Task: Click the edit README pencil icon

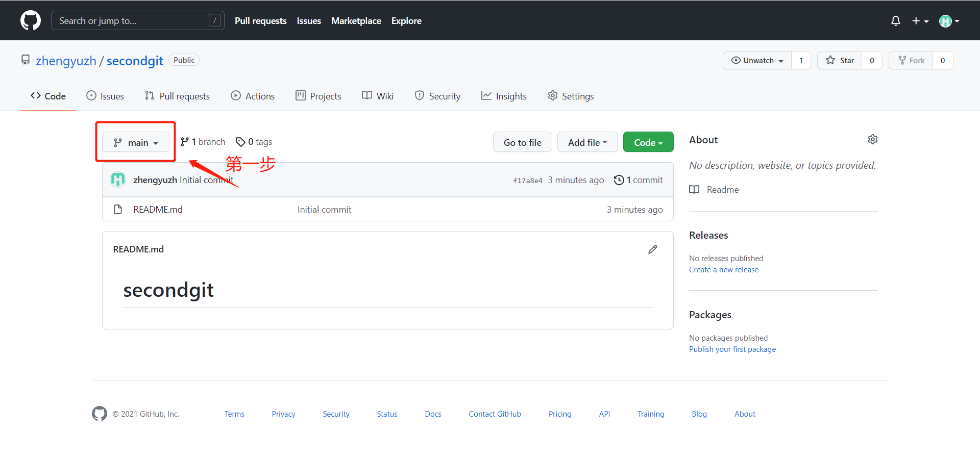Action: 653,249
